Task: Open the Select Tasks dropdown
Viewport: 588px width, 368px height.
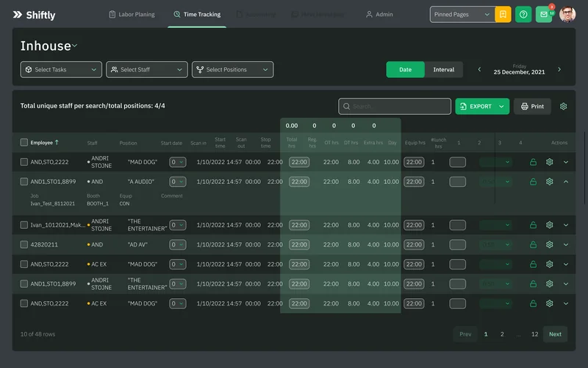Action: click(61, 69)
